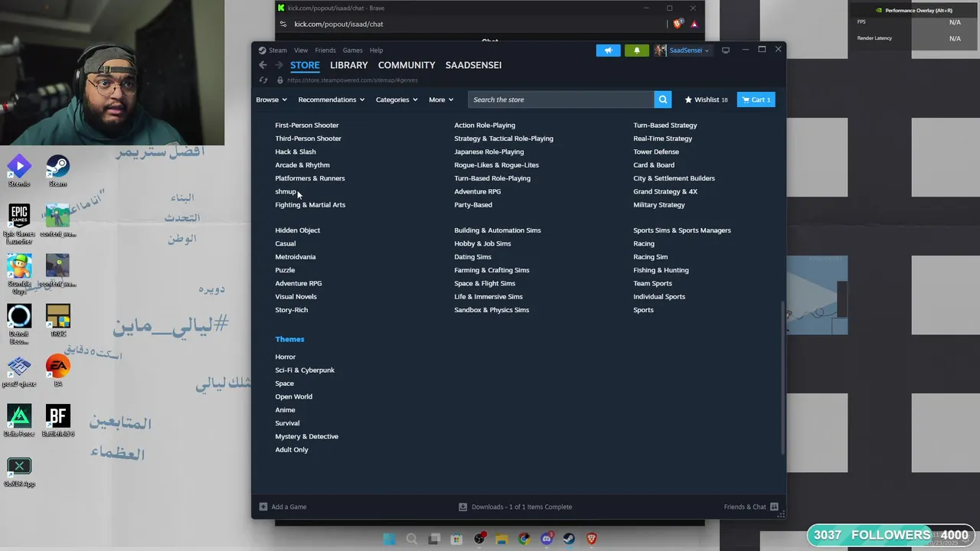Viewport: 980px width, 551px height.
Task: Open the EA desktop shortcut
Action: click(x=57, y=370)
